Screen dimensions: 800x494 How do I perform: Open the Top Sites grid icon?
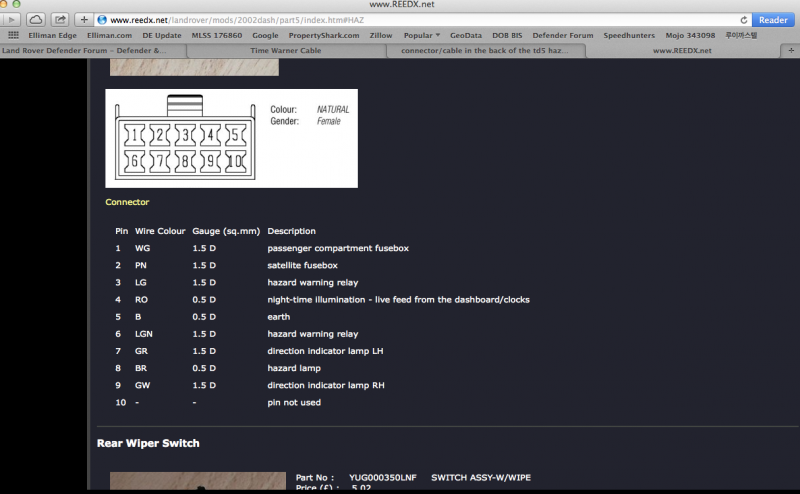(13, 35)
